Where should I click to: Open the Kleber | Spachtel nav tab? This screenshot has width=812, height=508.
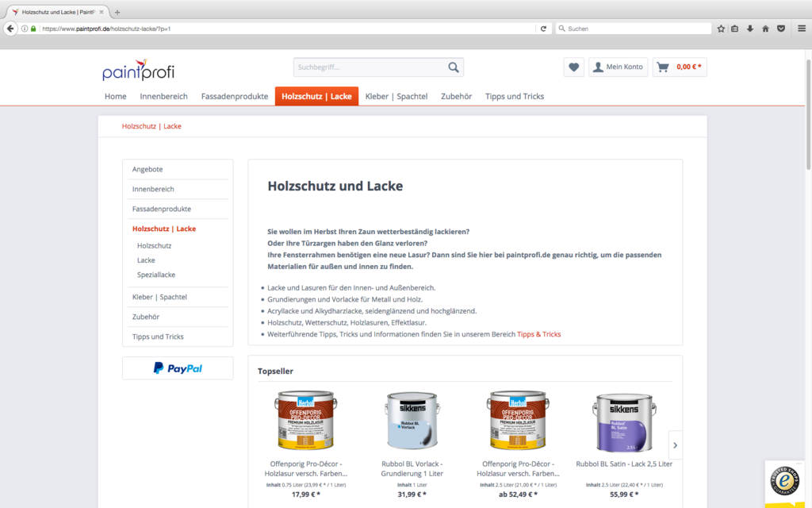pyautogui.click(x=396, y=96)
